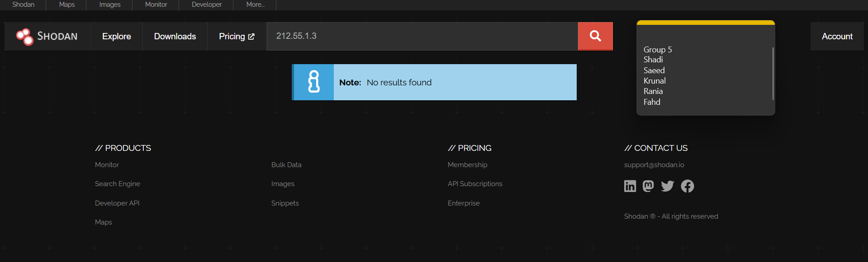Expand the More... top menu
The height and width of the screenshot is (262, 868).
(255, 5)
